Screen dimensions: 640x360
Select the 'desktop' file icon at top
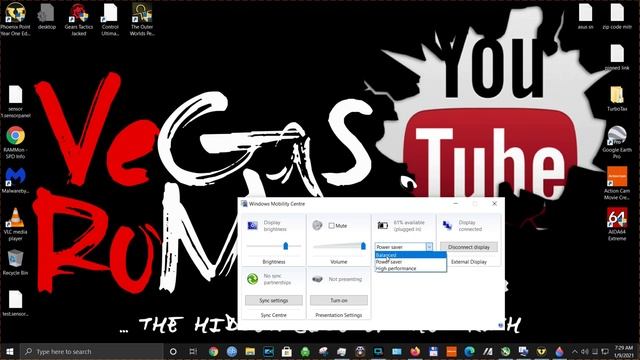(x=47, y=16)
